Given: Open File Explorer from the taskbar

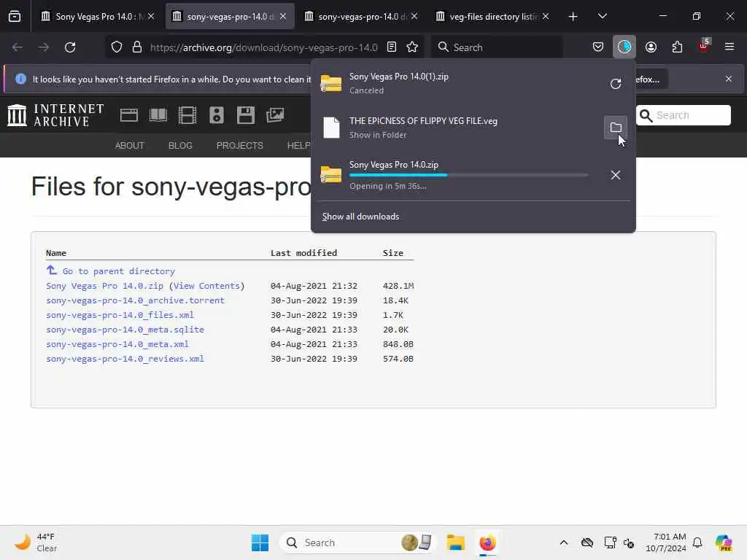Looking at the screenshot, I should click(455, 542).
